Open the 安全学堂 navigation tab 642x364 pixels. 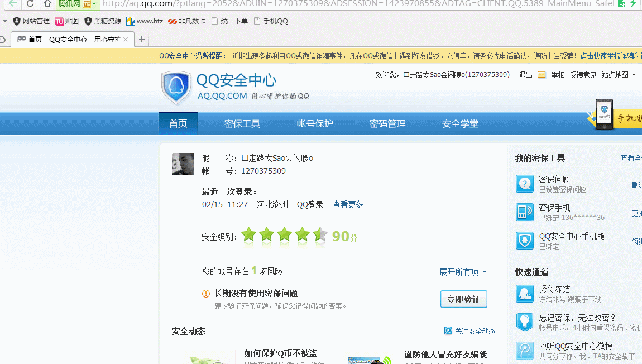point(460,123)
